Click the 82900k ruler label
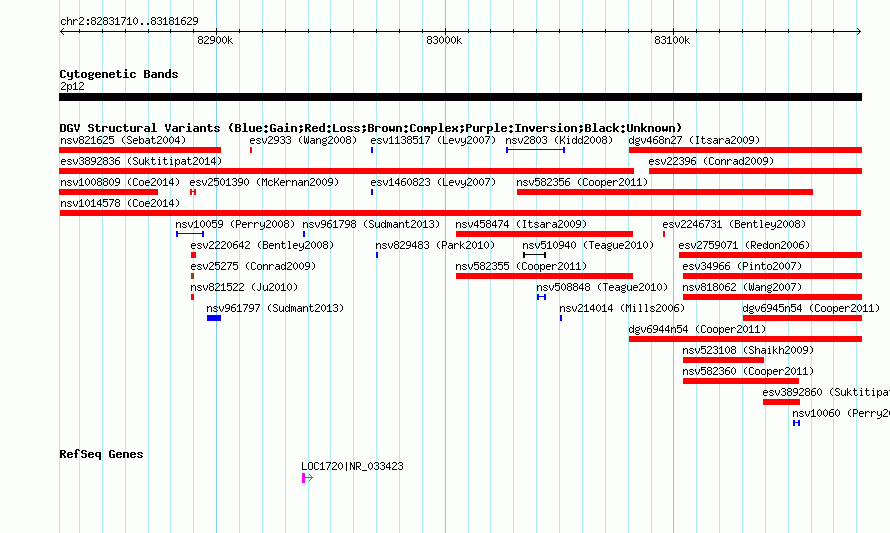 tap(215, 40)
